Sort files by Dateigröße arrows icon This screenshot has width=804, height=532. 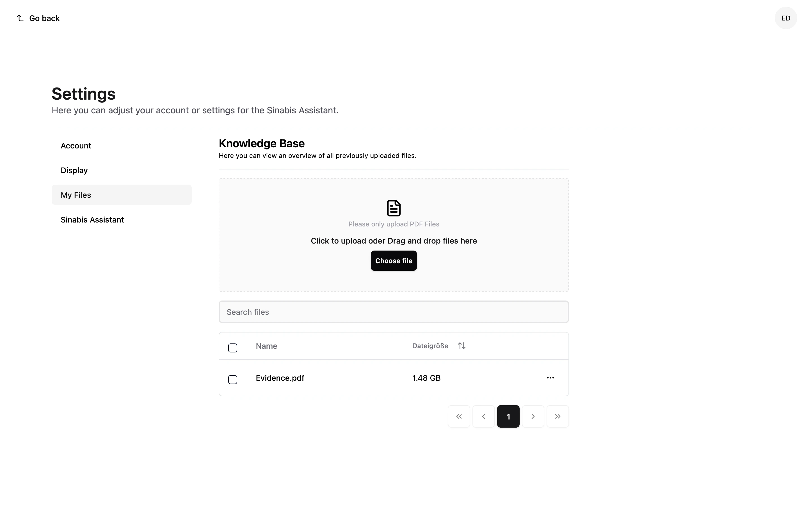point(461,346)
